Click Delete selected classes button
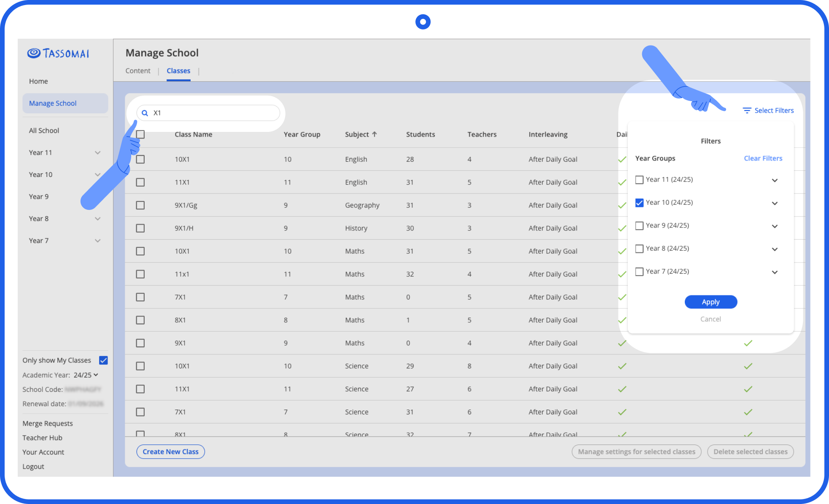The width and height of the screenshot is (829, 504). tap(750, 452)
